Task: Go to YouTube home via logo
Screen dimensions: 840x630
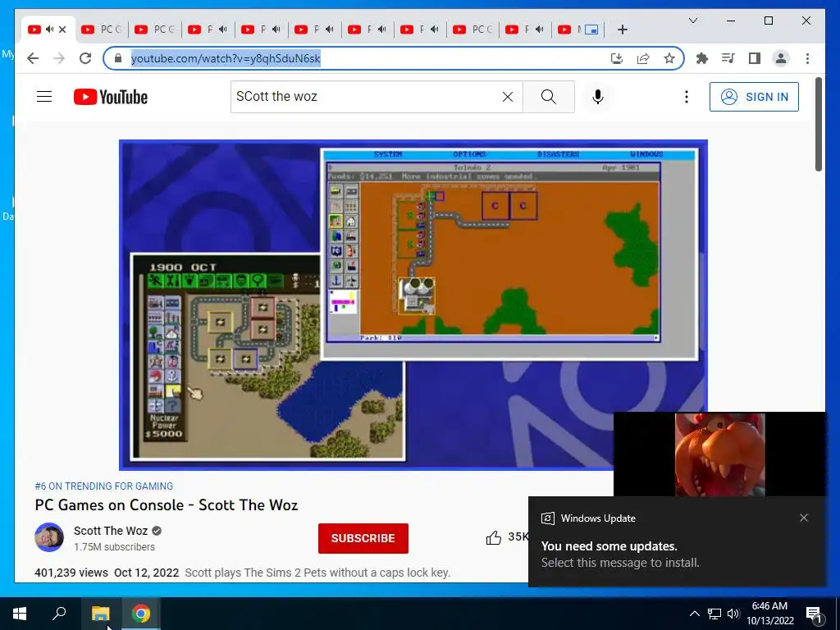Action: tap(111, 97)
